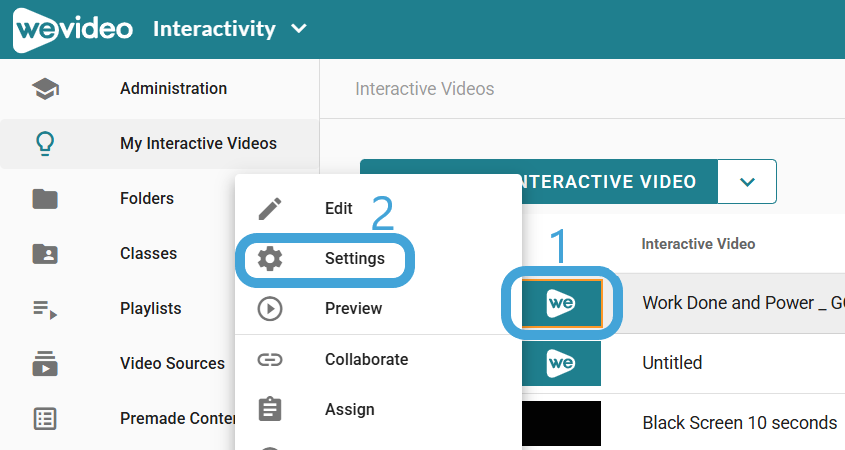
Task: Click the lightbulb icon for My Interactive Videos
Action: [x=45, y=144]
